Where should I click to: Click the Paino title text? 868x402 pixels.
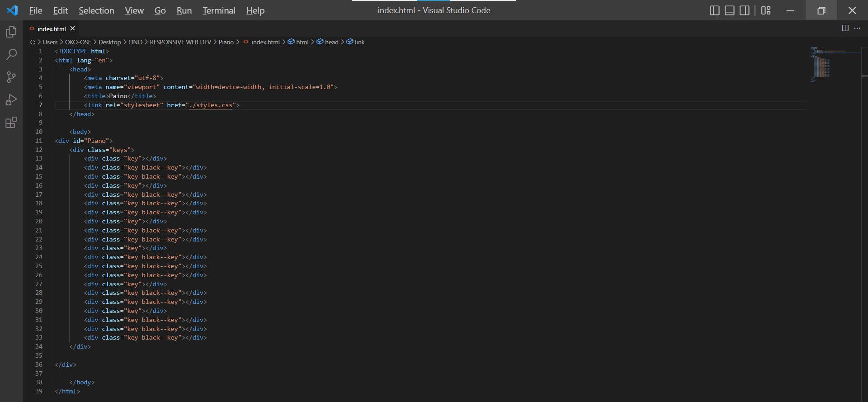[118, 96]
